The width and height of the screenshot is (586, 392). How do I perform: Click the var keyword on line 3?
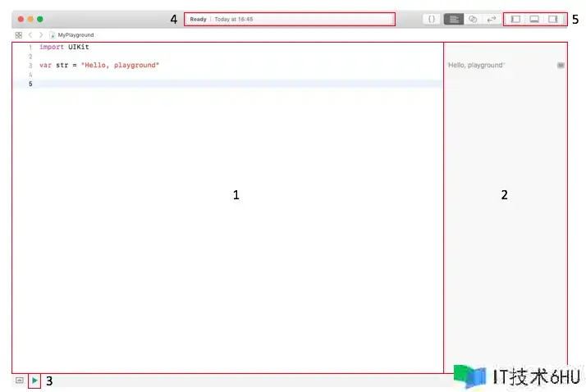tap(44, 65)
